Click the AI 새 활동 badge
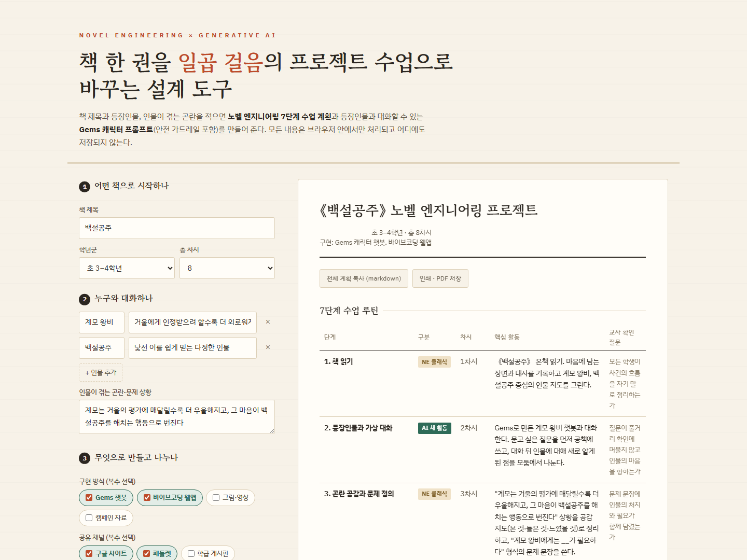The width and height of the screenshot is (747, 560). tap(435, 428)
